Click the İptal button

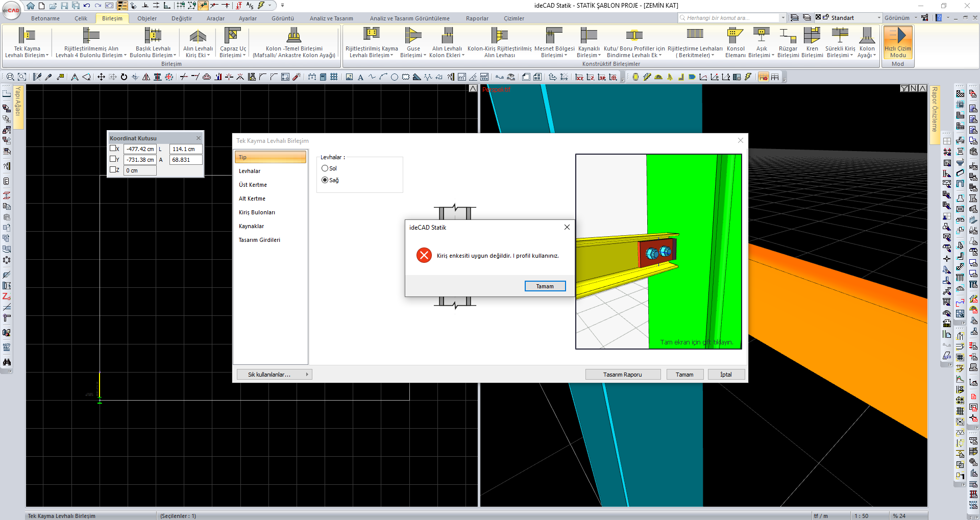(x=726, y=375)
